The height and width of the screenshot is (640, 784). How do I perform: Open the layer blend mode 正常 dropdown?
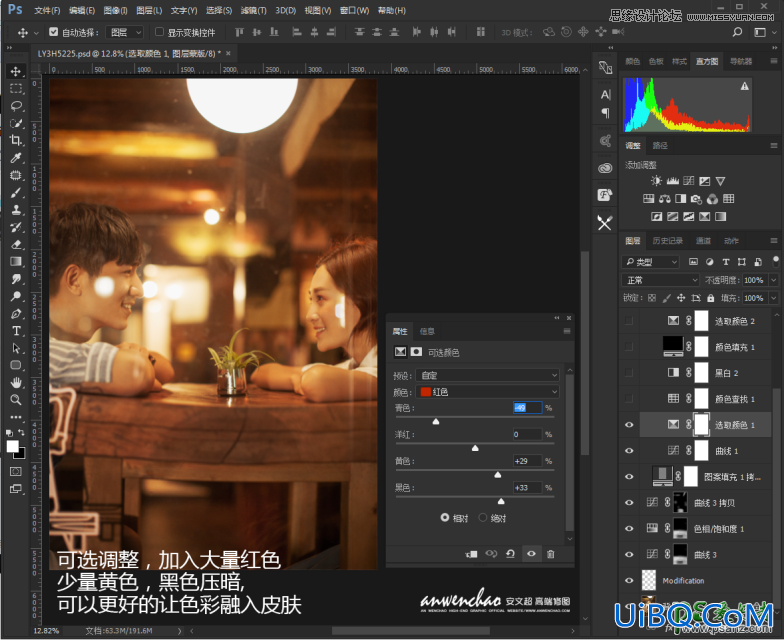(660, 280)
